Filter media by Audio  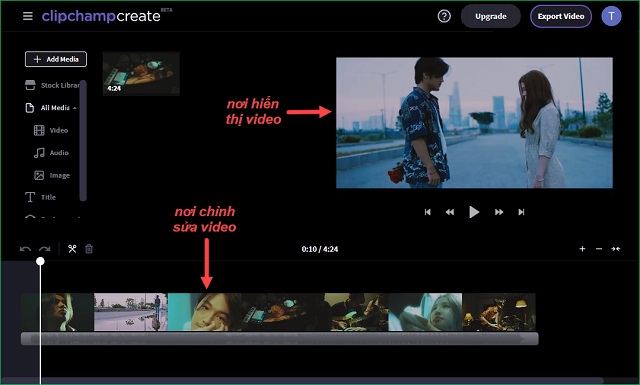pyautogui.click(x=51, y=153)
